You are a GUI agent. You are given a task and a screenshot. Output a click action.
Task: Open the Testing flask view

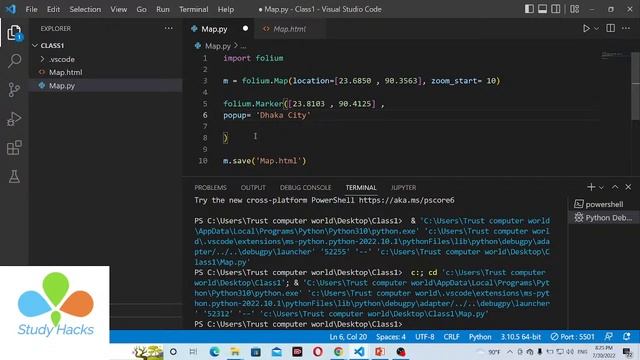[14, 176]
